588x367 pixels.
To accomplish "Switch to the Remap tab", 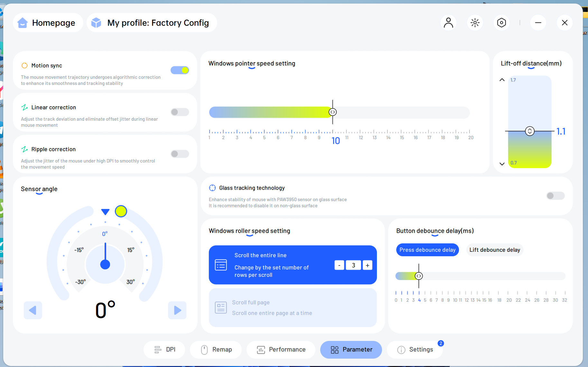I will pyautogui.click(x=216, y=350).
